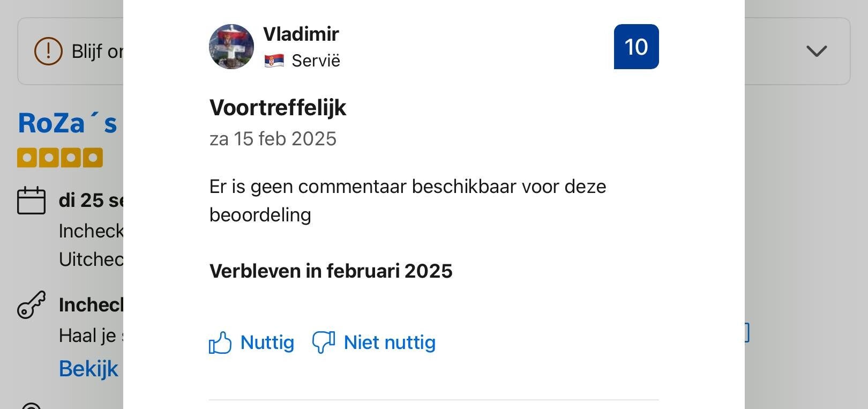Click the reviewer name Vladimir

click(x=301, y=34)
